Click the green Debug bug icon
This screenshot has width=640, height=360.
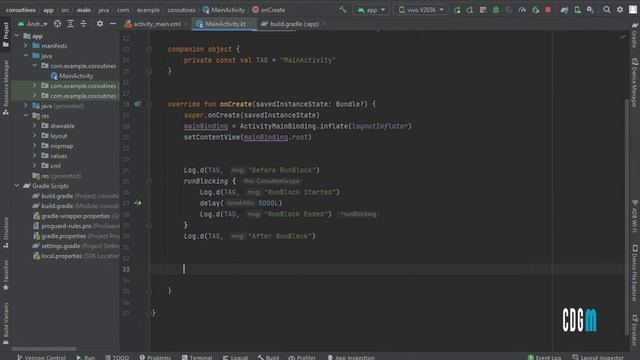[x=496, y=10]
